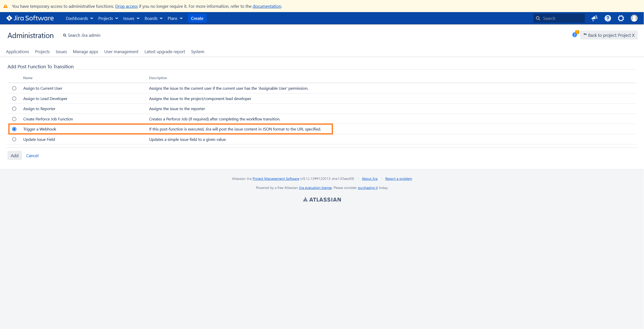Viewport: 644px width, 329px height.
Task: Select the Assign to Lead Developer radio button
Action: tap(14, 98)
